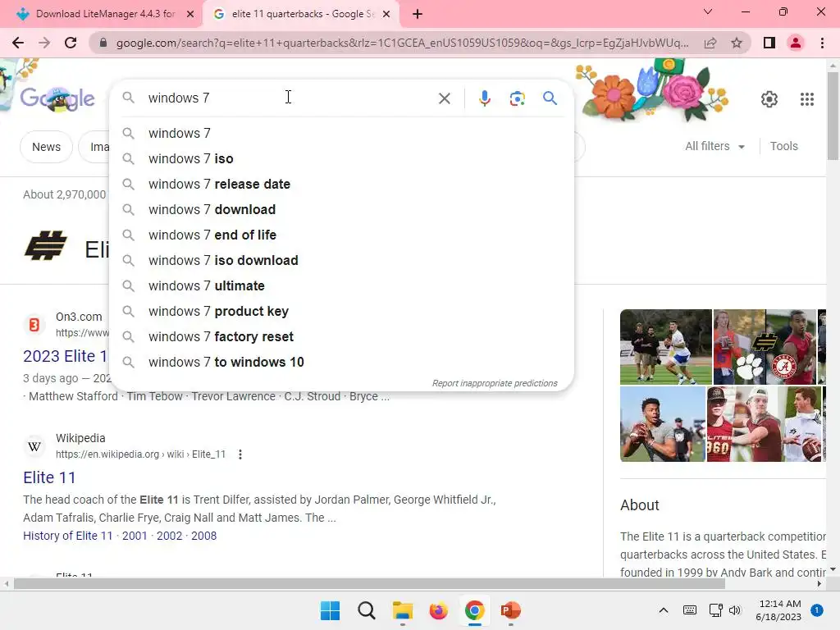Select suggestion 'windows 7 product key'

(341, 311)
